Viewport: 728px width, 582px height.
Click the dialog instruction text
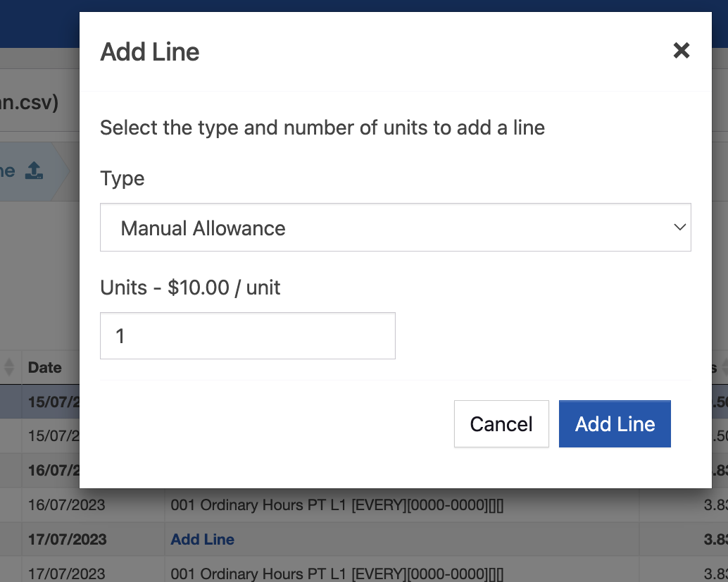coord(322,128)
